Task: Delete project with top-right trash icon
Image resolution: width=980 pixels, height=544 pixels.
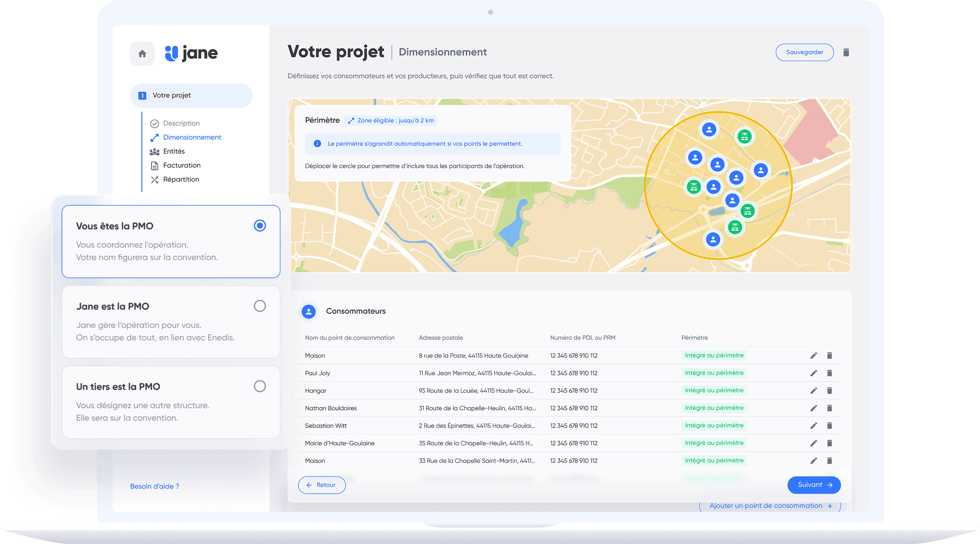Action: [x=846, y=53]
